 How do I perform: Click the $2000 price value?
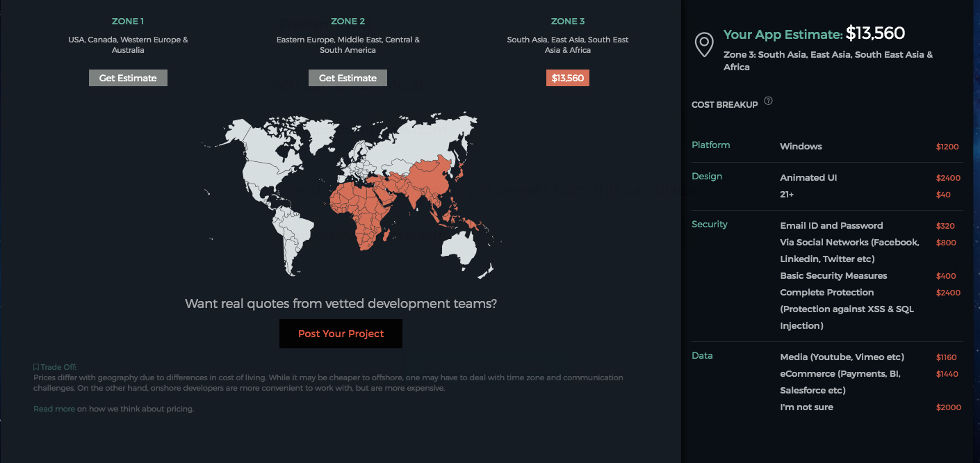pos(949,407)
